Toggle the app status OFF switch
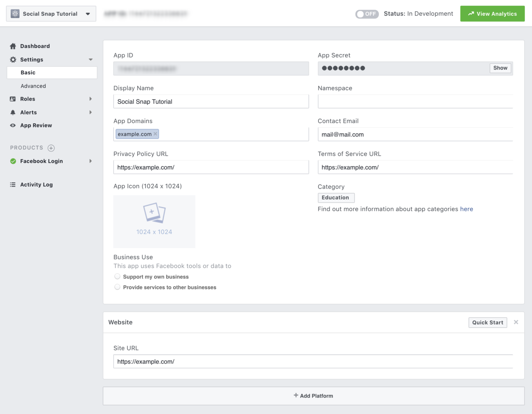 pyautogui.click(x=366, y=13)
